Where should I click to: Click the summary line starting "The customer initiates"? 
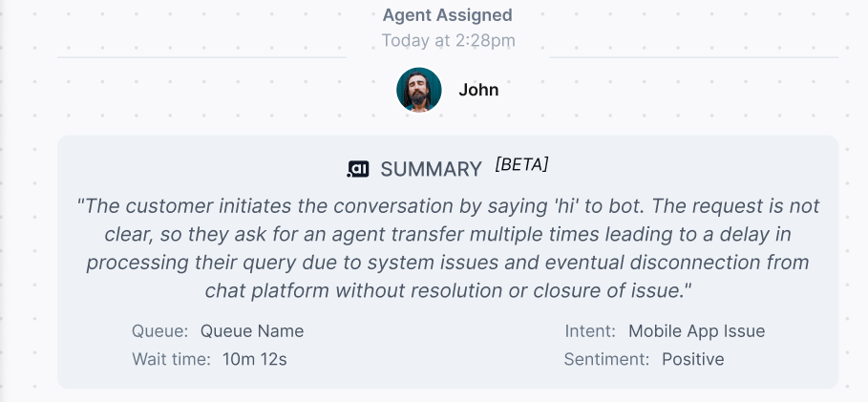click(x=448, y=206)
